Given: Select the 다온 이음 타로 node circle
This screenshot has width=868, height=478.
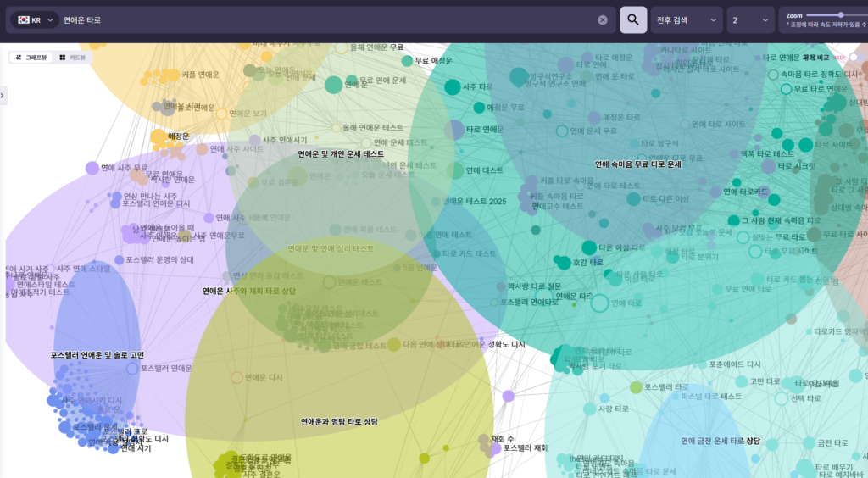Looking at the screenshot, I should pyautogui.click(x=589, y=247).
